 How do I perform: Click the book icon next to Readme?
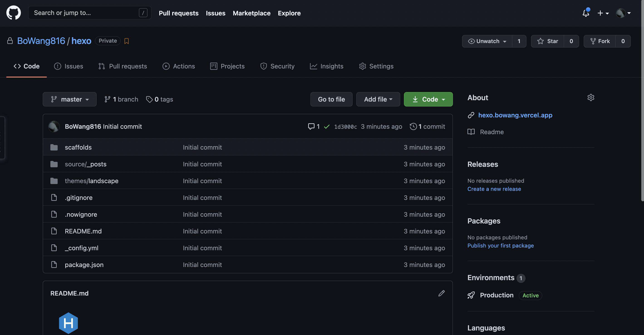click(x=471, y=132)
